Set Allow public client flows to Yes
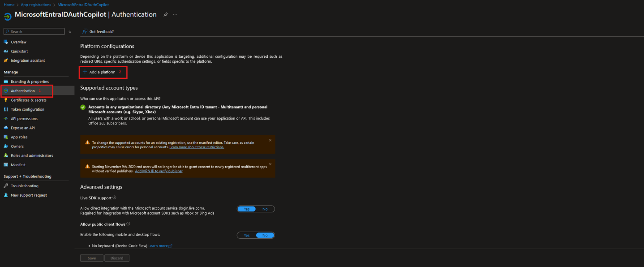 (246, 235)
